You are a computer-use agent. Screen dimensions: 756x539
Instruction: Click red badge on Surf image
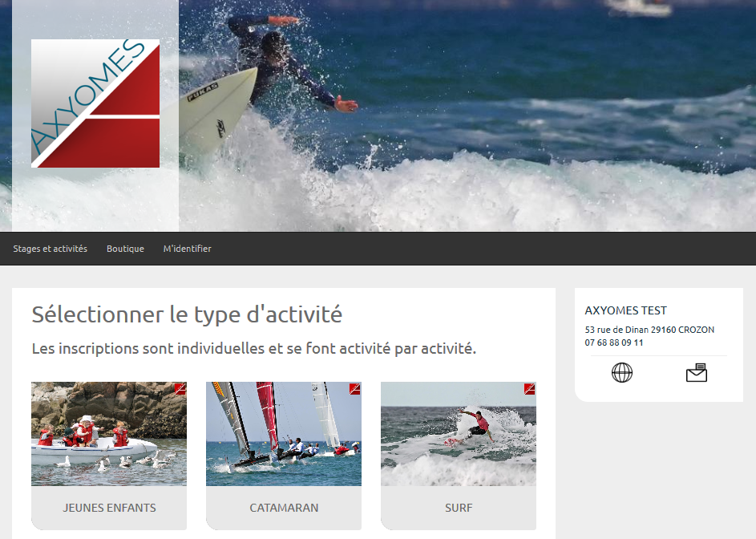pyautogui.click(x=529, y=389)
